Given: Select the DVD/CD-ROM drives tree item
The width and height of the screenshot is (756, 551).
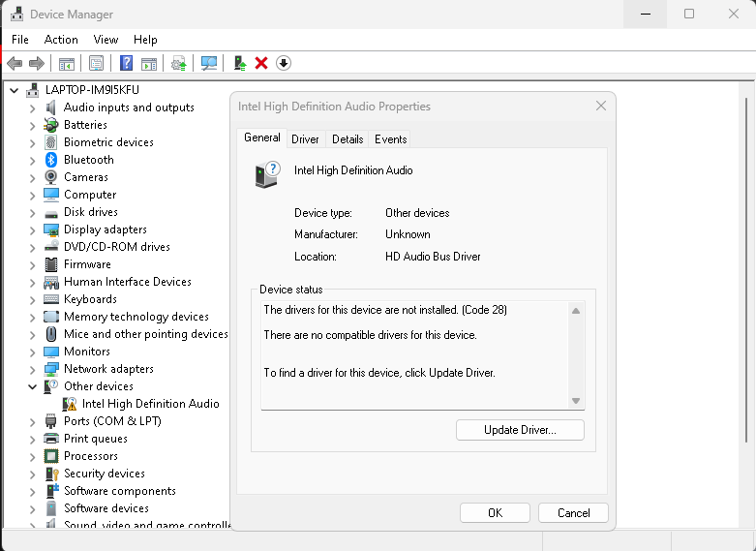Looking at the screenshot, I should click(117, 247).
